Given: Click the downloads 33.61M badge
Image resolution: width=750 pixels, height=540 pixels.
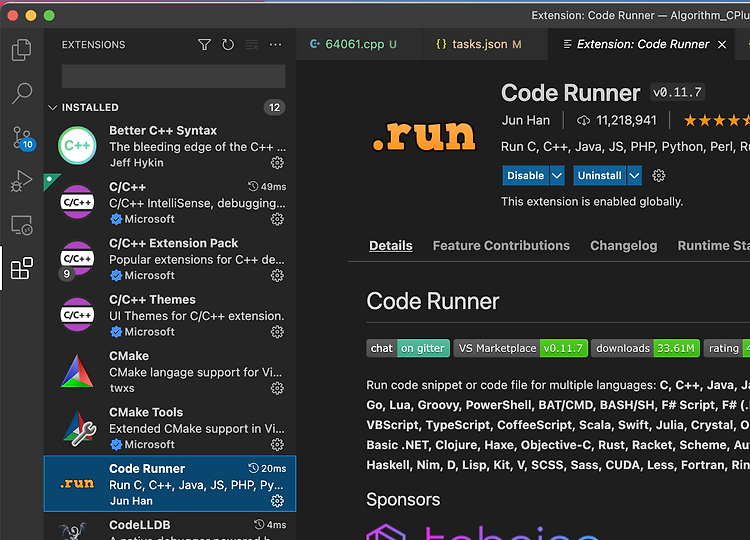Looking at the screenshot, I should [645, 348].
